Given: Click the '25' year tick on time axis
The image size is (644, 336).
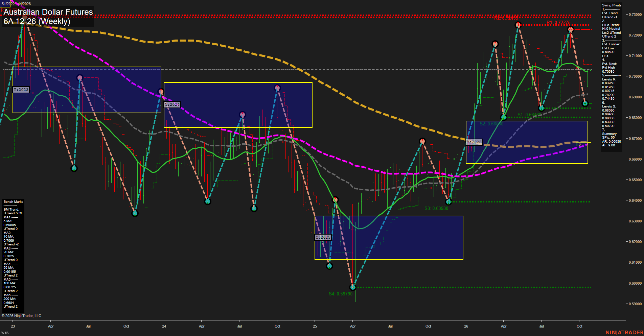Looking at the screenshot, I should pos(315,326).
